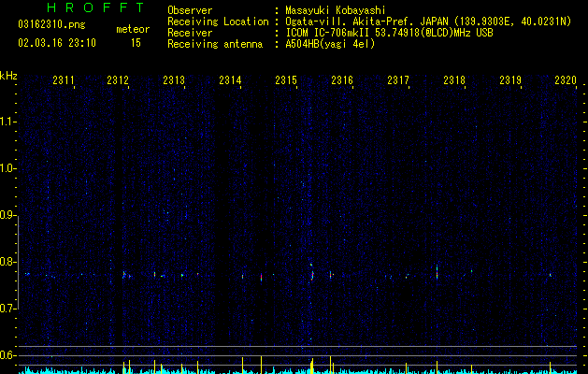Click the meteor count value 15

136,43
